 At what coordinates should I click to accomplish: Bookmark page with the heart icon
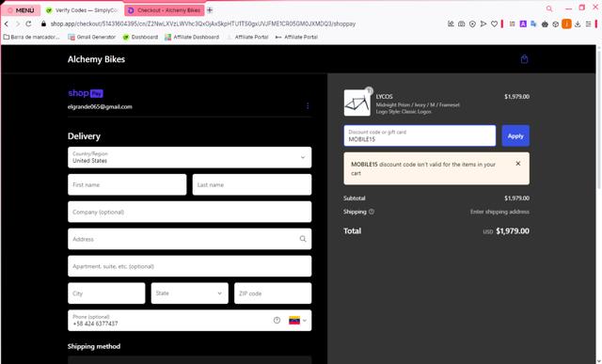coord(495,24)
